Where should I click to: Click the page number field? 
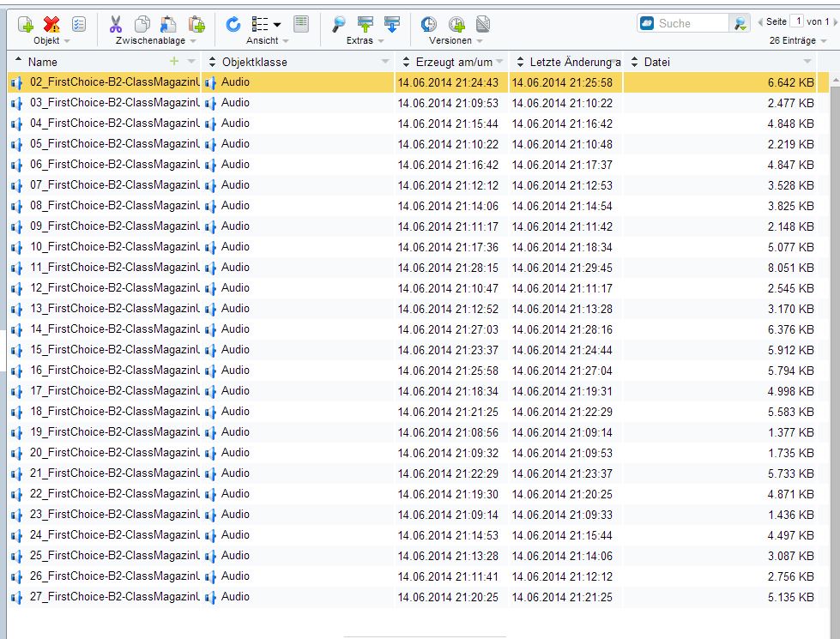pyautogui.click(x=797, y=21)
